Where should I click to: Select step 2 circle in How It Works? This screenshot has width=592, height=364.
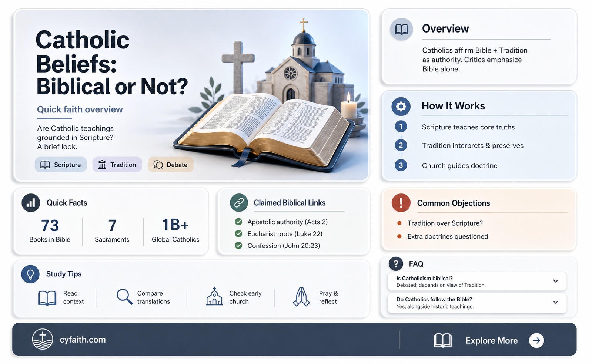(x=401, y=145)
